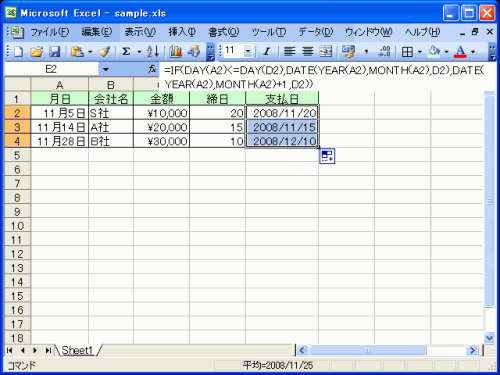Viewport: 500px width, 375px height.
Task: Select column A header
Action: coord(60,85)
